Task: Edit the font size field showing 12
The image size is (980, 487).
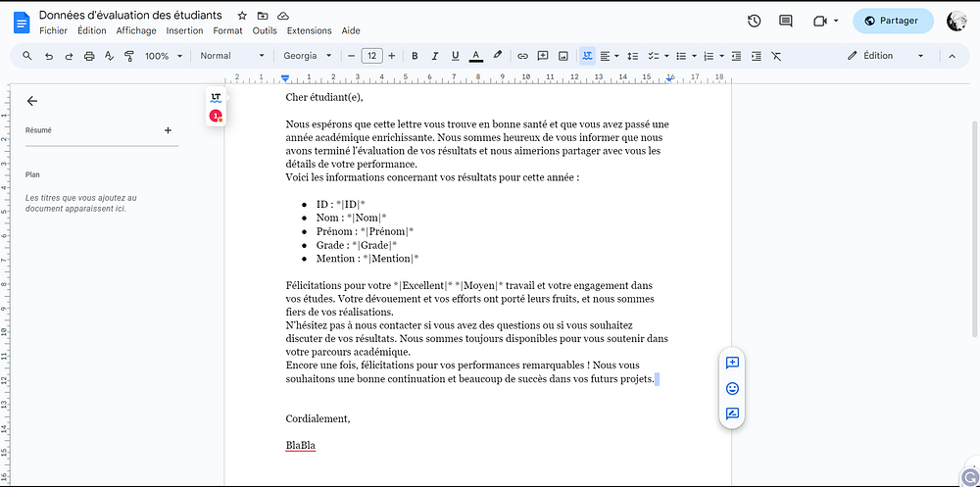Action: pos(371,56)
